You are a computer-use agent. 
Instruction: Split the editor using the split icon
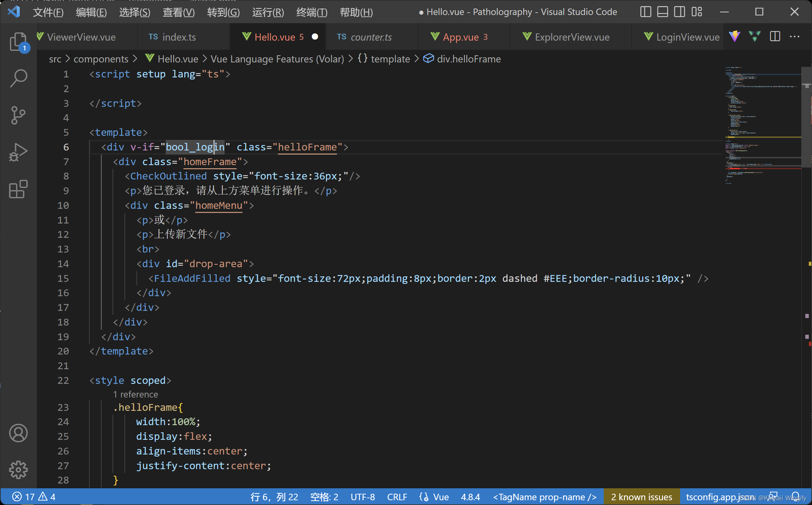[x=775, y=37]
